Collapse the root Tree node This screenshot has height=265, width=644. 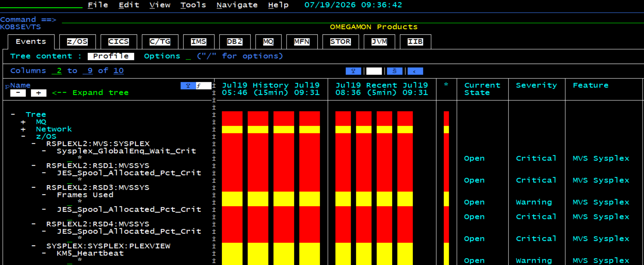pyautogui.click(x=13, y=114)
